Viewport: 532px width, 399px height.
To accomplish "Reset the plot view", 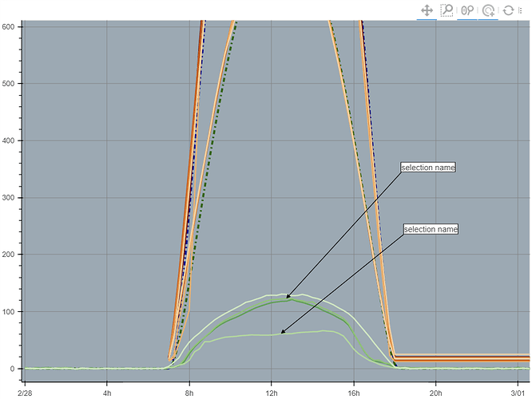I will tap(508, 10).
